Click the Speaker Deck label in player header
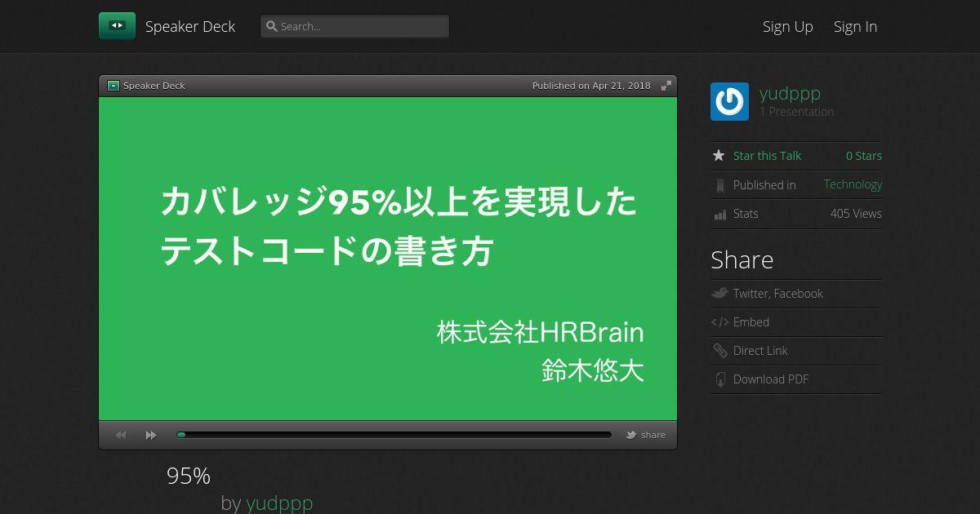 coord(154,86)
